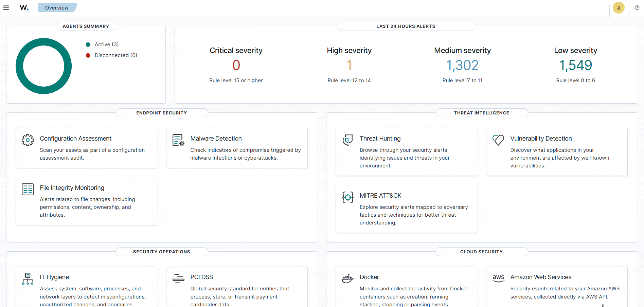Select the MITRE ATT&CK module icon
This screenshot has height=307, width=644.
[347, 197]
